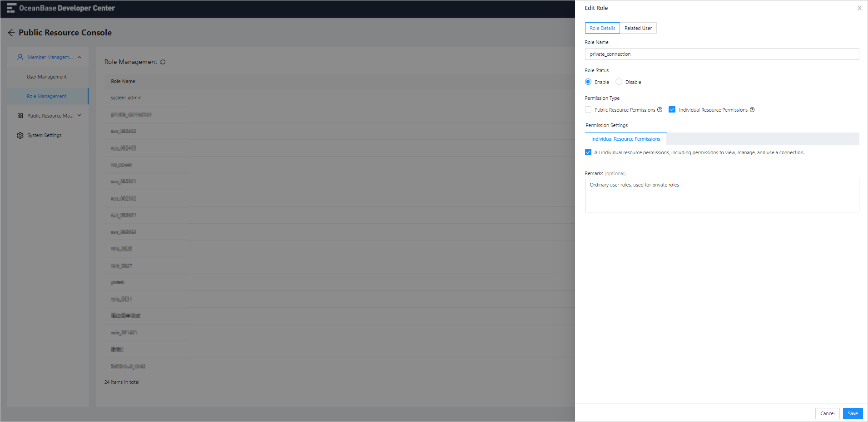
Task: Click the Member Management user icon
Action: (x=20, y=57)
